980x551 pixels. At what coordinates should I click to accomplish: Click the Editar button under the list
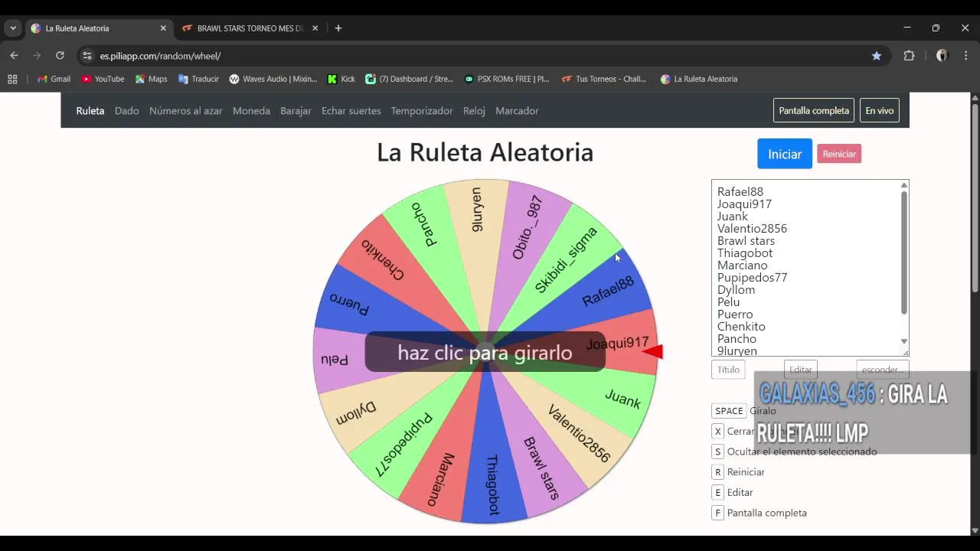(x=801, y=370)
